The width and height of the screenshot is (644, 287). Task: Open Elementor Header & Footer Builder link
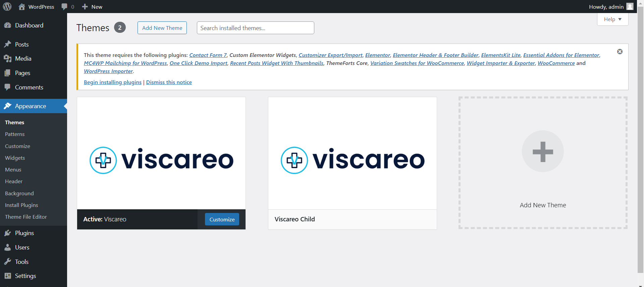[436, 55]
